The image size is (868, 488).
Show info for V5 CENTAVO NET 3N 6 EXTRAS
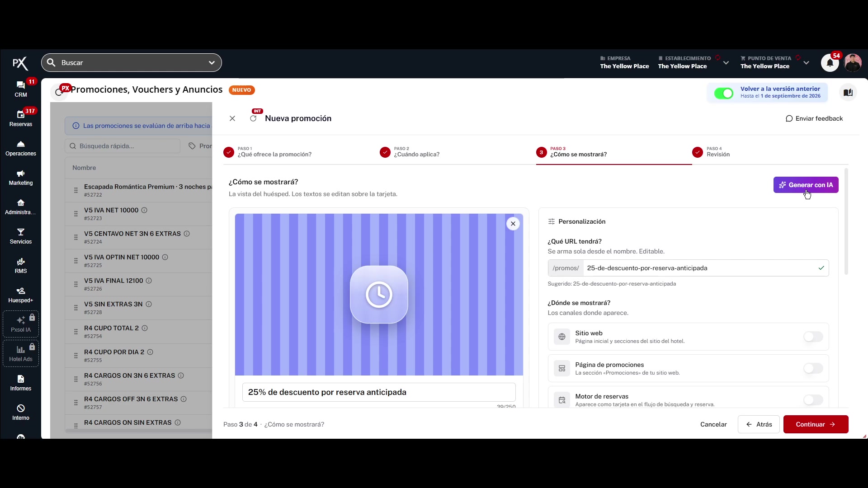[x=187, y=234]
